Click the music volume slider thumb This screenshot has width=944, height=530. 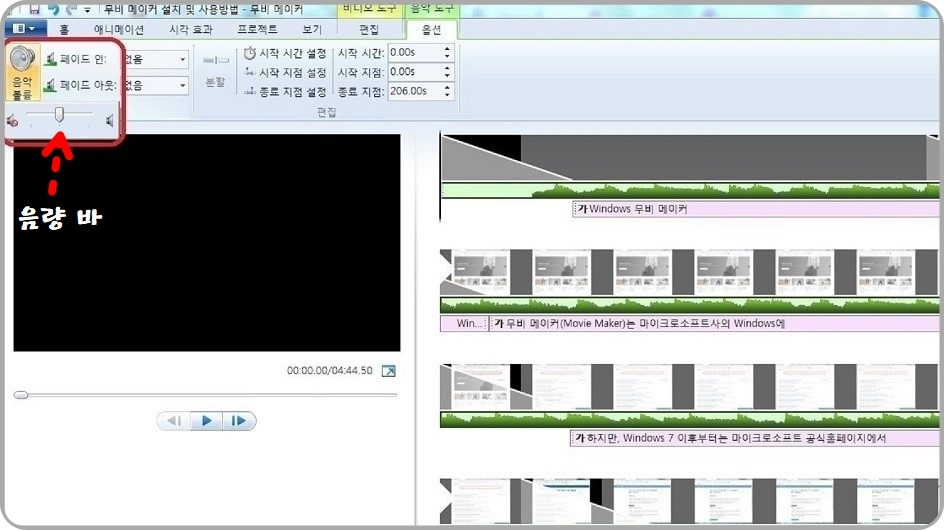(x=59, y=114)
